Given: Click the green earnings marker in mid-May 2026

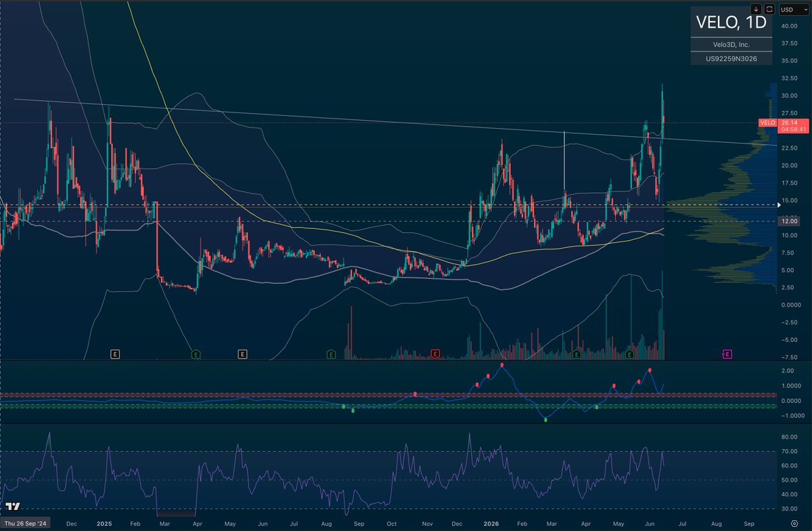Looking at the screenshot, I should 629,354.
